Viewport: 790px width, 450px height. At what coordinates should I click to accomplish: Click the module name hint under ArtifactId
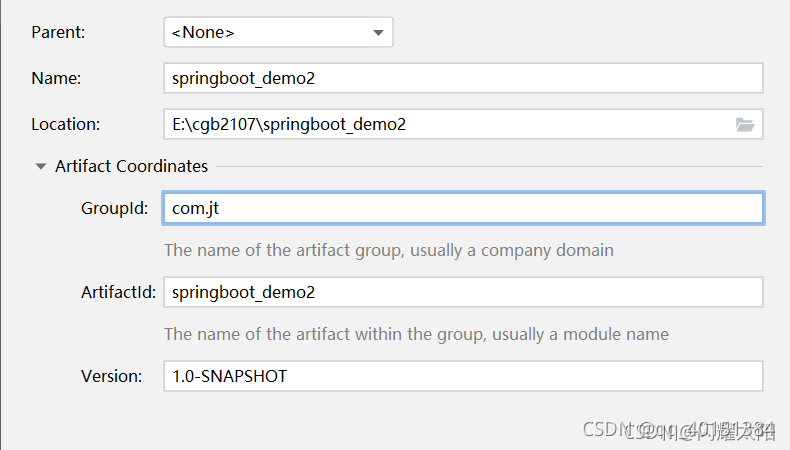[417, 334]
